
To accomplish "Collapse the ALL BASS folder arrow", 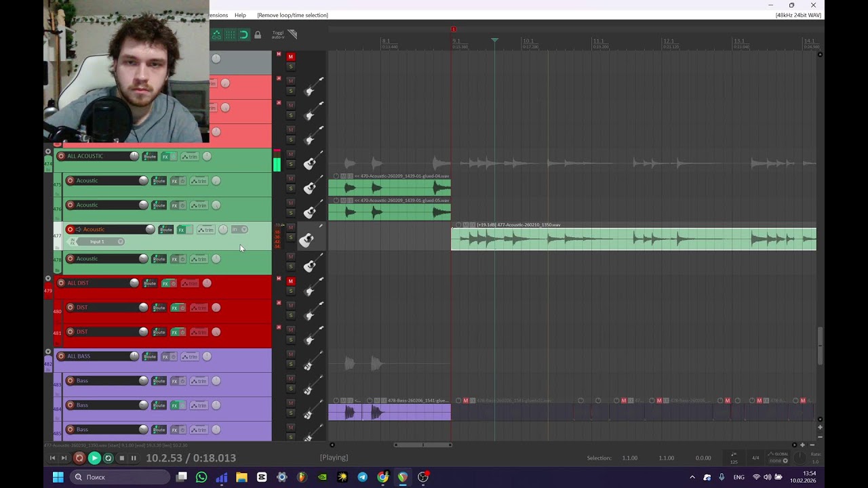I will coord(48,352).
